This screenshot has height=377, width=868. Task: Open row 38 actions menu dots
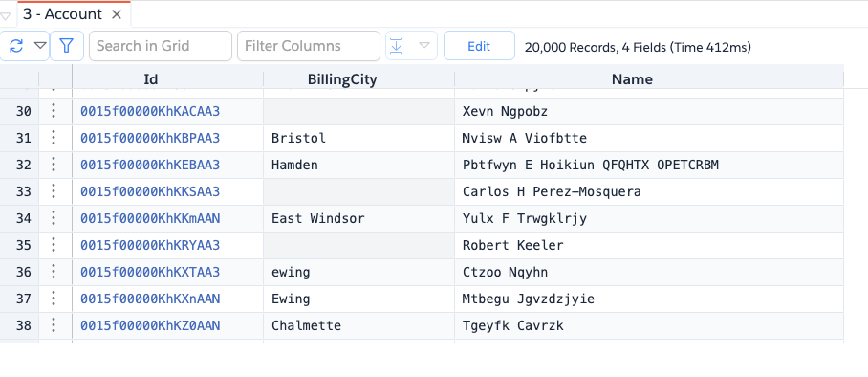(x=54, y=325)
